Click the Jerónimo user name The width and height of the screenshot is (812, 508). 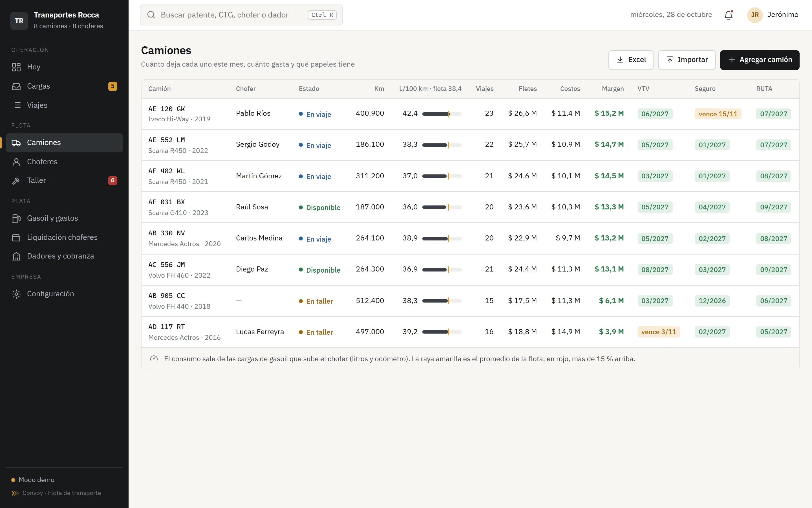coord(782,14)
